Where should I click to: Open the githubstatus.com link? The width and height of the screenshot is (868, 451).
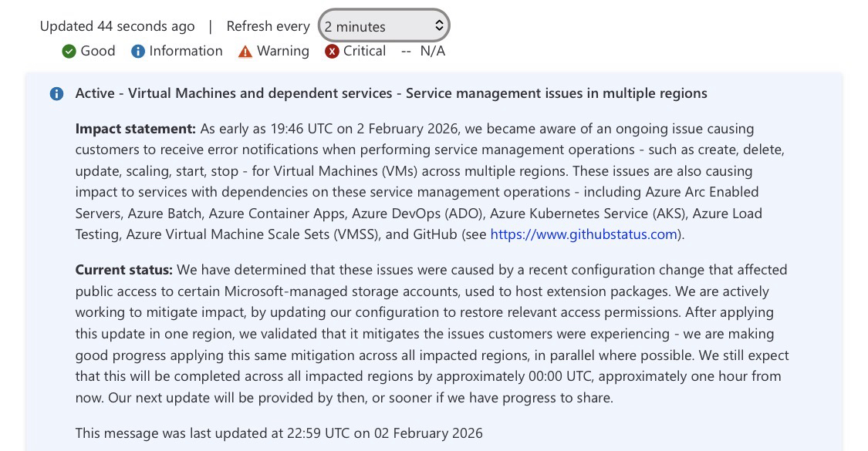point(583,234)
